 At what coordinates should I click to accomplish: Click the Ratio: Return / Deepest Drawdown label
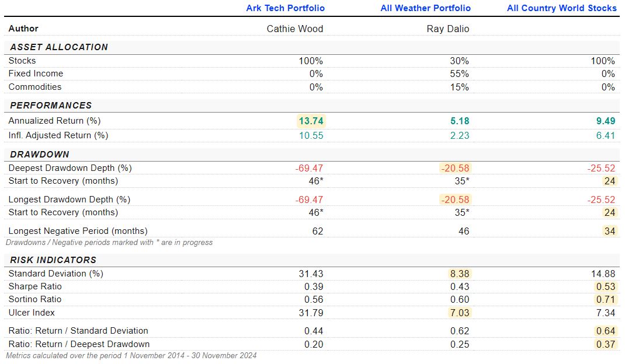tap(79, 344)
